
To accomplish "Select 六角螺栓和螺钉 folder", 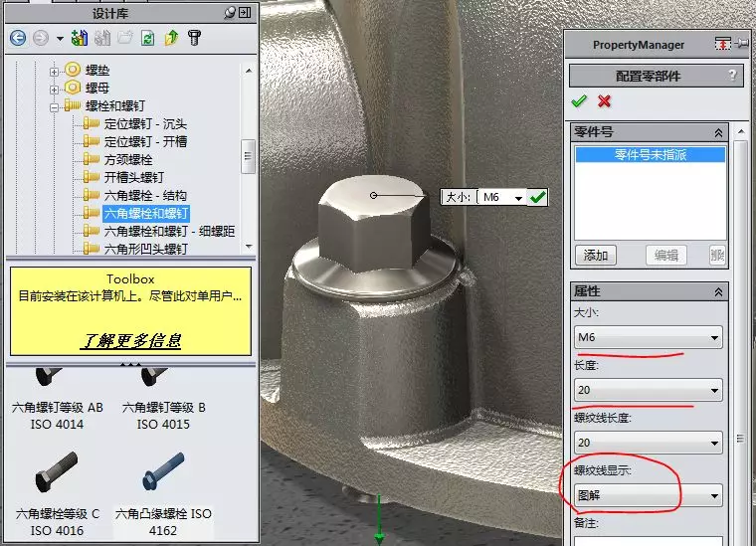I will 146,213.
